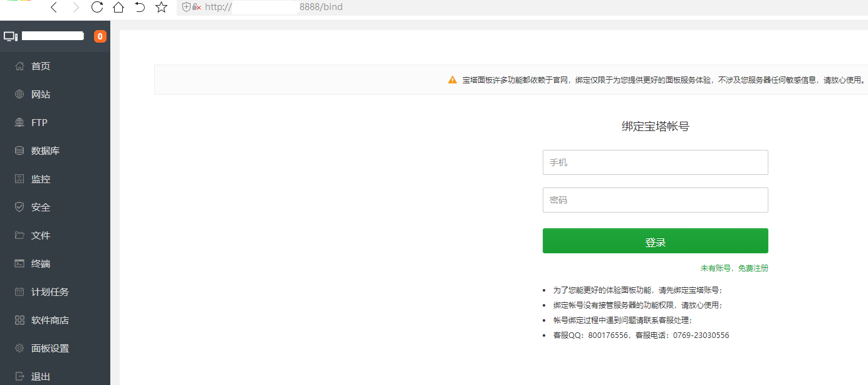
Task: Click the gear icon beside 面板设置
Action: click(x=19, y=348)
